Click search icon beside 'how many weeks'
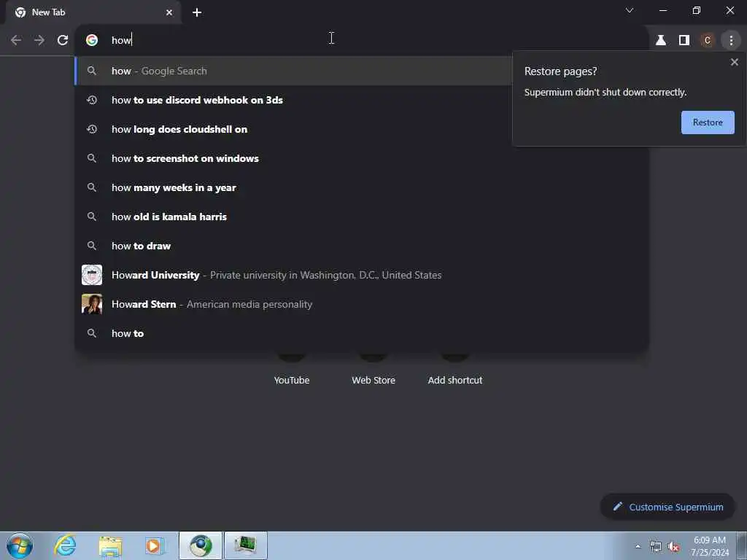This screenshot has width=747, height=560. coord(92,187)
